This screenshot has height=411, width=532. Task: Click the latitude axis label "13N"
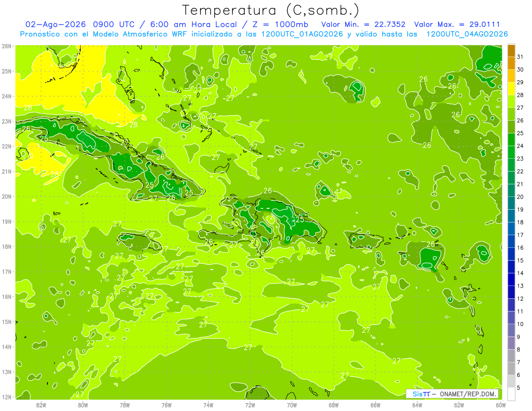[x=7, y=372]
